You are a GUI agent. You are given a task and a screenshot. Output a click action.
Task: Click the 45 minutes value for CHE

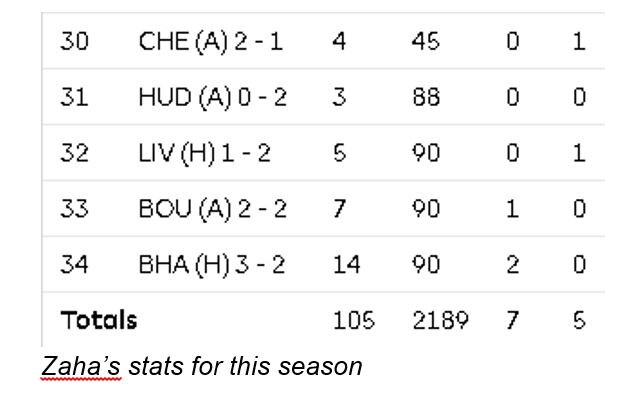click(x=426, y=41)
